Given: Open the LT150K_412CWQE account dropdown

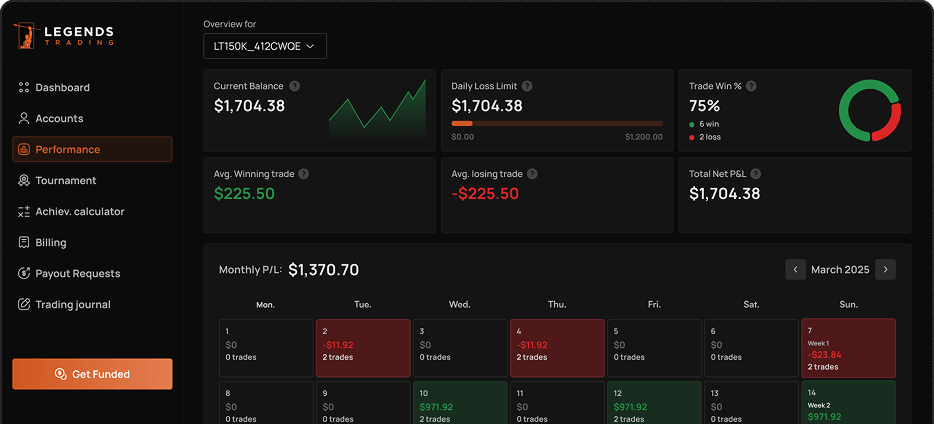Looking at the screenshot, I should pos(265,46).
